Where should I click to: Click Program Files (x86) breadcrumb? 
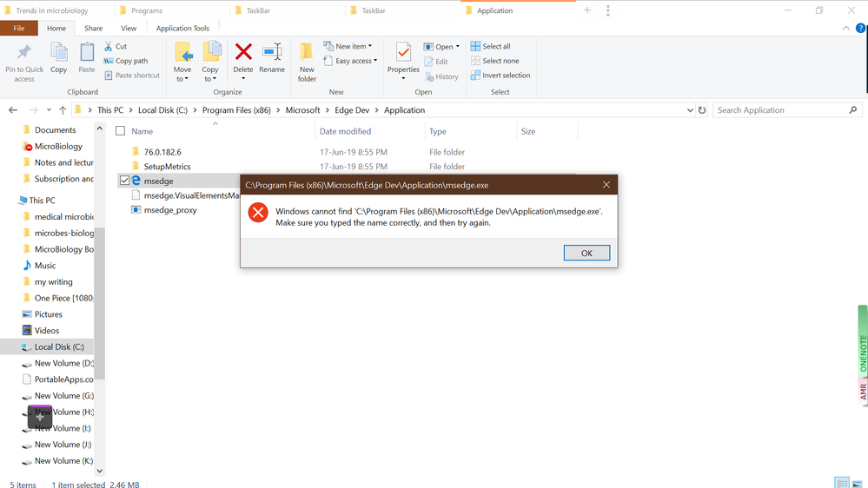236,110
